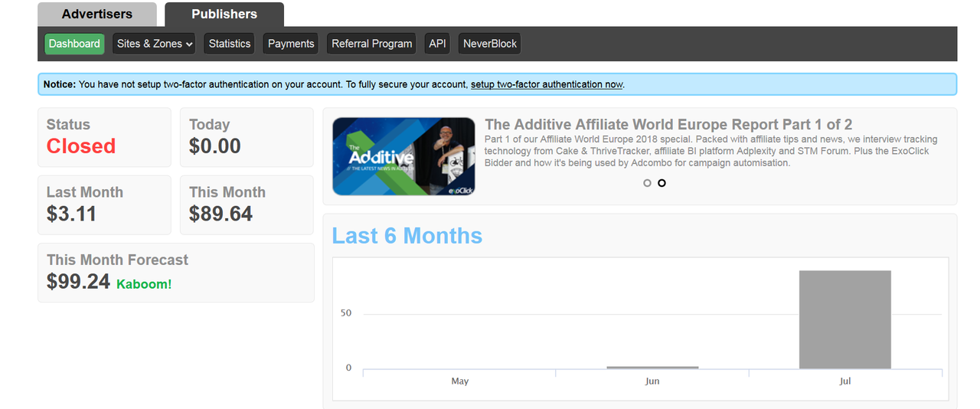Click the bold Notice: label
The image size is (980, 409).
point(60,84)
